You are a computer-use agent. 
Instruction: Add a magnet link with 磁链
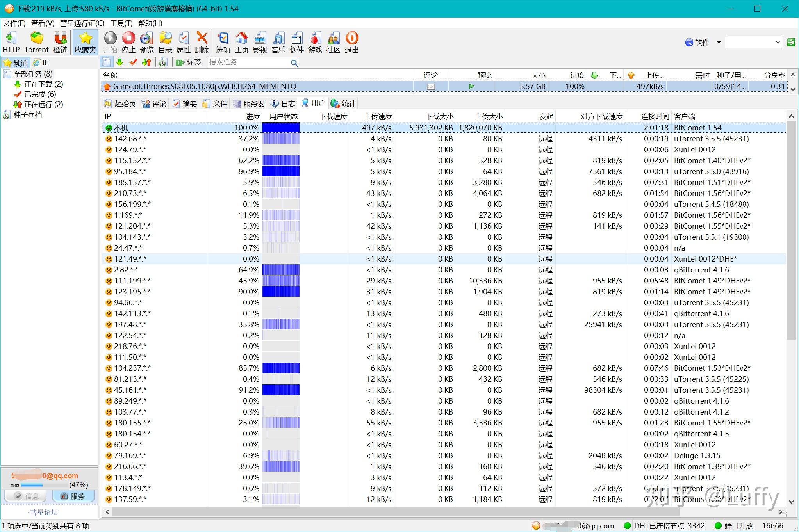pos(60,42)
